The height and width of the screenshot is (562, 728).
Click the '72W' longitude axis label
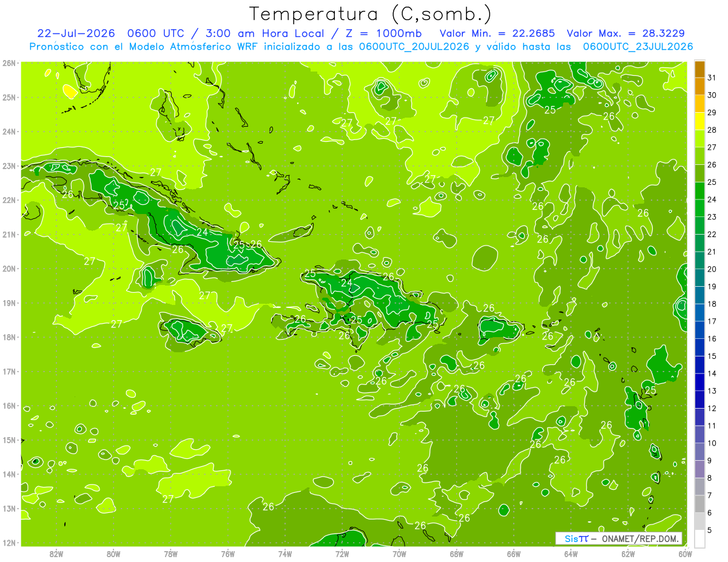point(342,554)
